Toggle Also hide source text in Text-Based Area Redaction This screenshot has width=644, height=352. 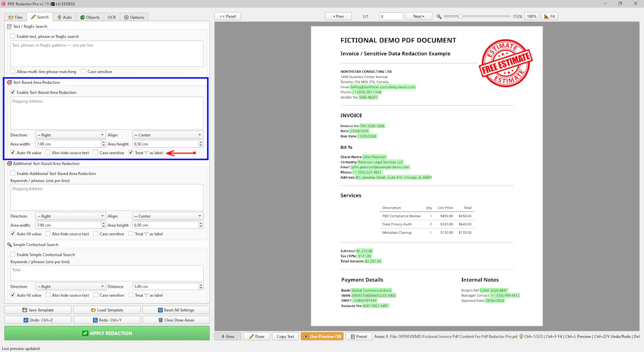[x=48, y=152]
